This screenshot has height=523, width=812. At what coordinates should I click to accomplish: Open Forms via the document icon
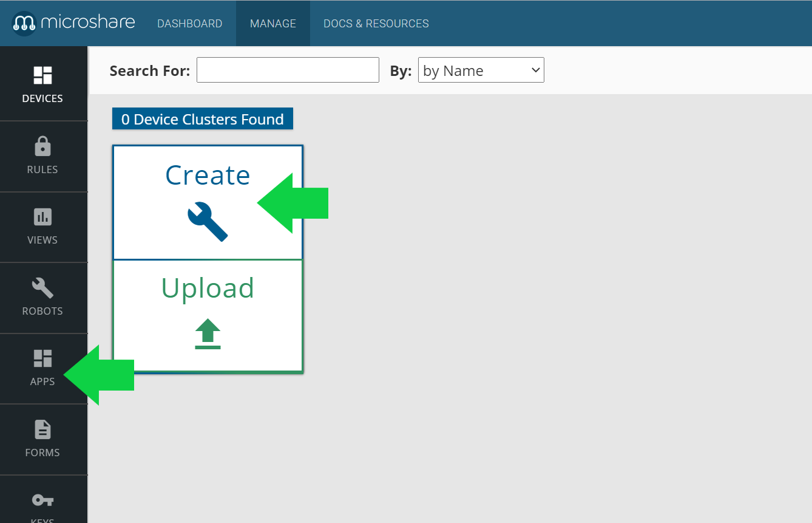coord(42,429)
